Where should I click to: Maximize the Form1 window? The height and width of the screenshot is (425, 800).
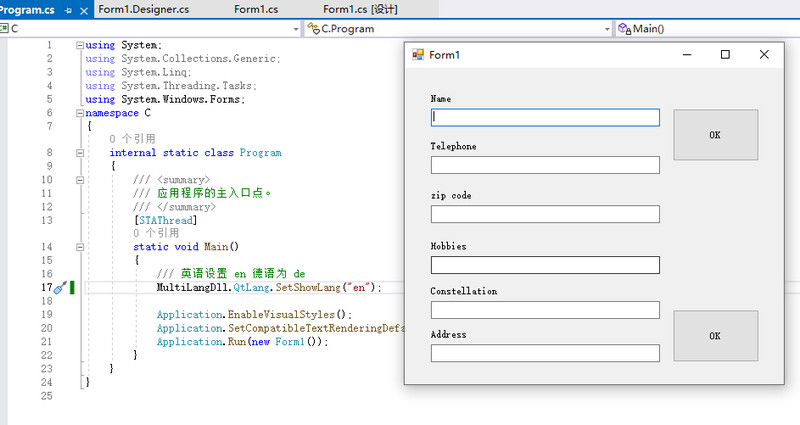(725, 55)
